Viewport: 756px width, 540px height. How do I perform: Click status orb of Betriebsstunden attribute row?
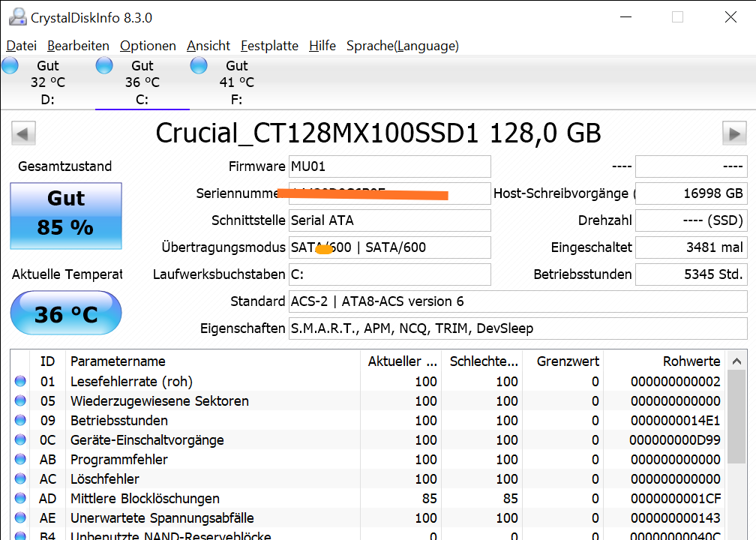(20, 421)
